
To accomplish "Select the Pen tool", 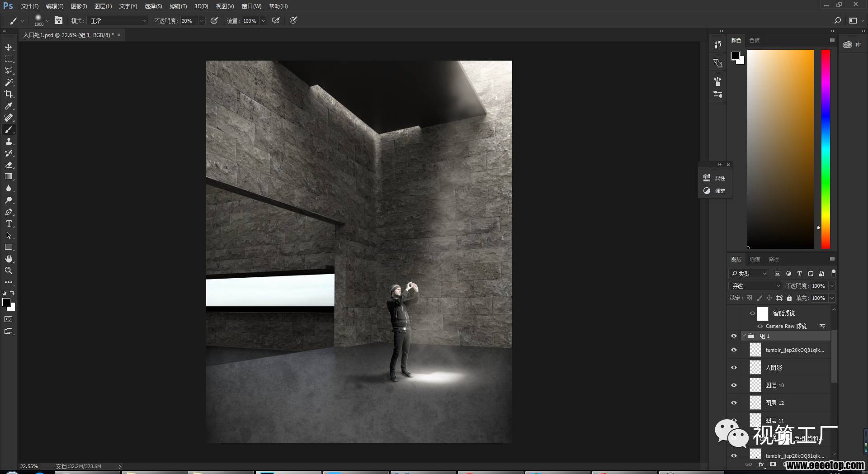I will [9, 212].
